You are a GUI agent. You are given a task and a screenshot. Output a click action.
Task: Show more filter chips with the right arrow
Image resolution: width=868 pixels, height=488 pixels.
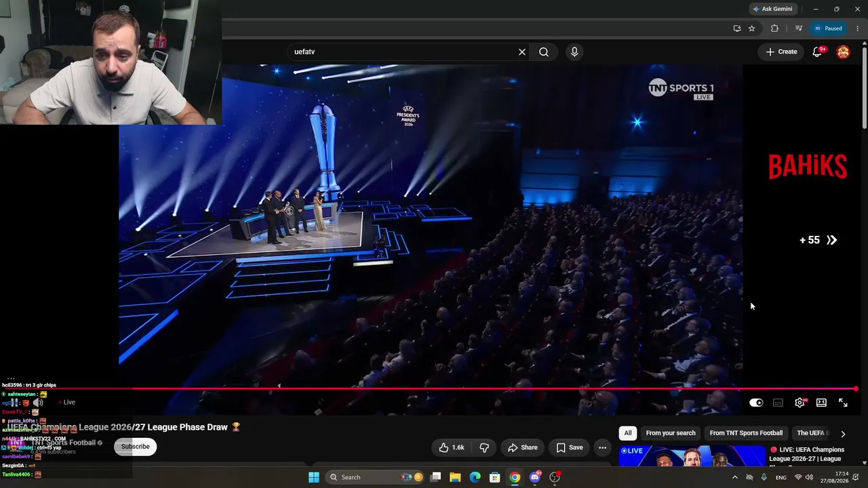tap(843, 434)
